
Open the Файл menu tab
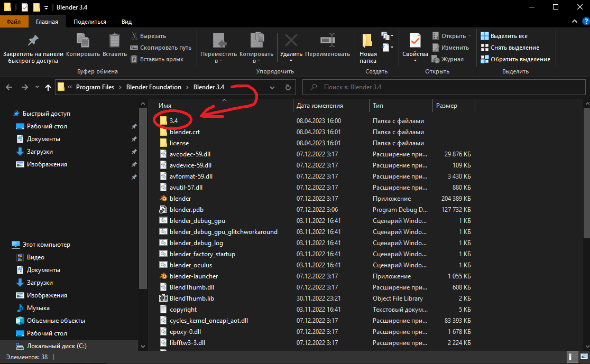pyautogui.click(x=14, y=22)
